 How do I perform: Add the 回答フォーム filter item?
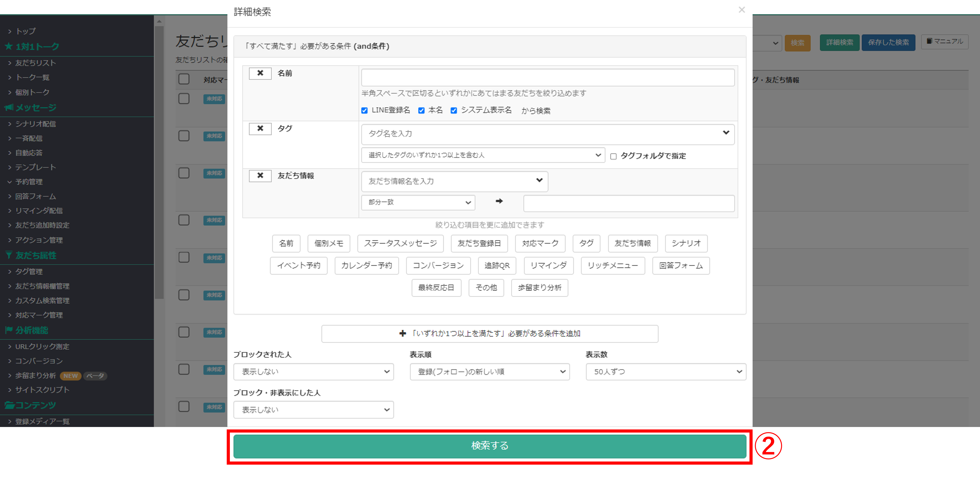681,266
